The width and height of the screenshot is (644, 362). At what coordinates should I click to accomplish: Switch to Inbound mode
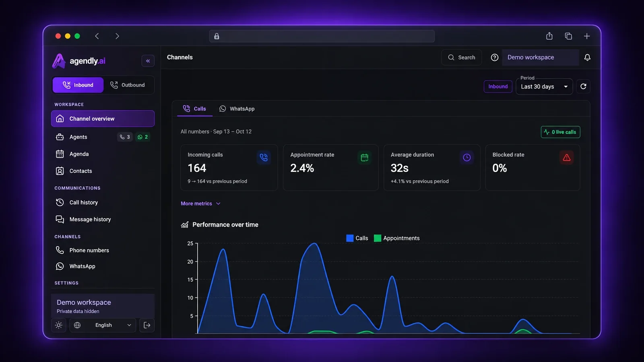78,85
